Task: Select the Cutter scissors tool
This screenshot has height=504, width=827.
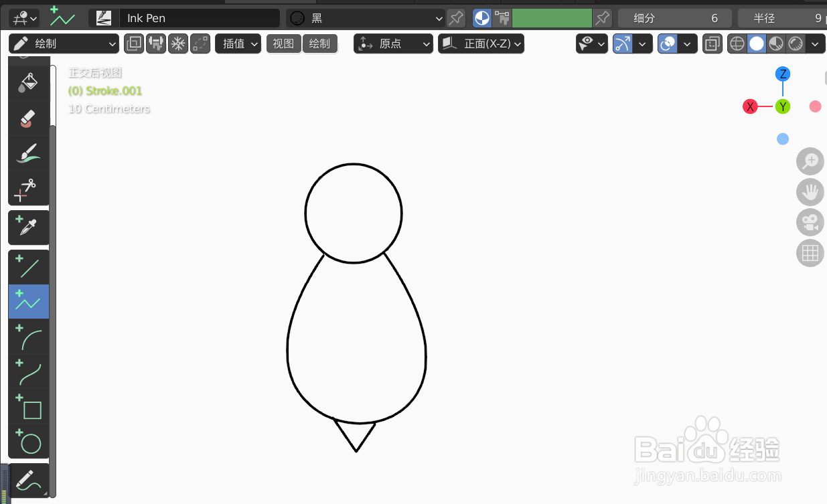Action: point(28,188)
